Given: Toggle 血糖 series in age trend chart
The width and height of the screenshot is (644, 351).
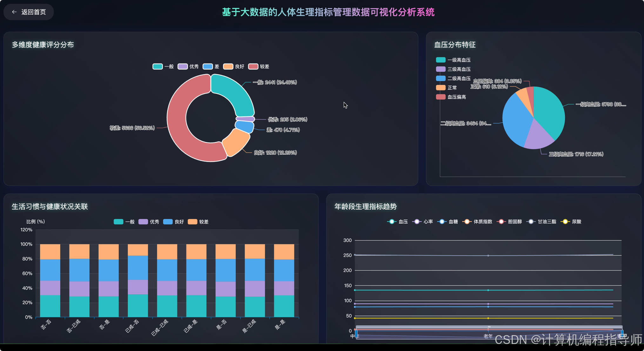Looking at the screenshot, I should 447,222.
